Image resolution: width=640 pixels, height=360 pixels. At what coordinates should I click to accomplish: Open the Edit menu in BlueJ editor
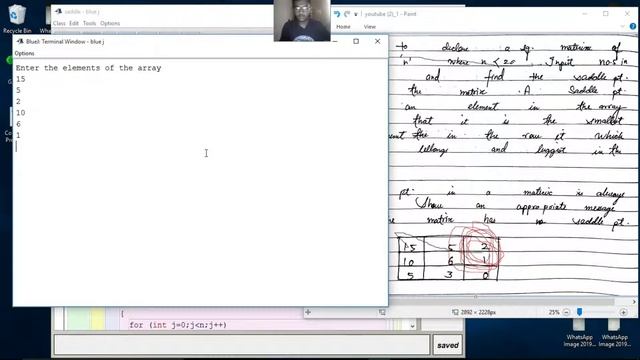[73, 23]
